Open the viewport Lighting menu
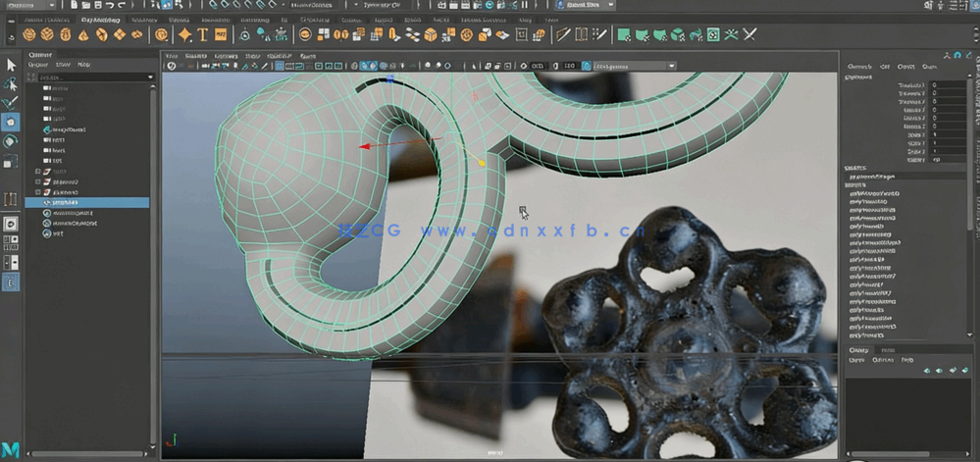The image size is (980, 462). pos(226,56)
